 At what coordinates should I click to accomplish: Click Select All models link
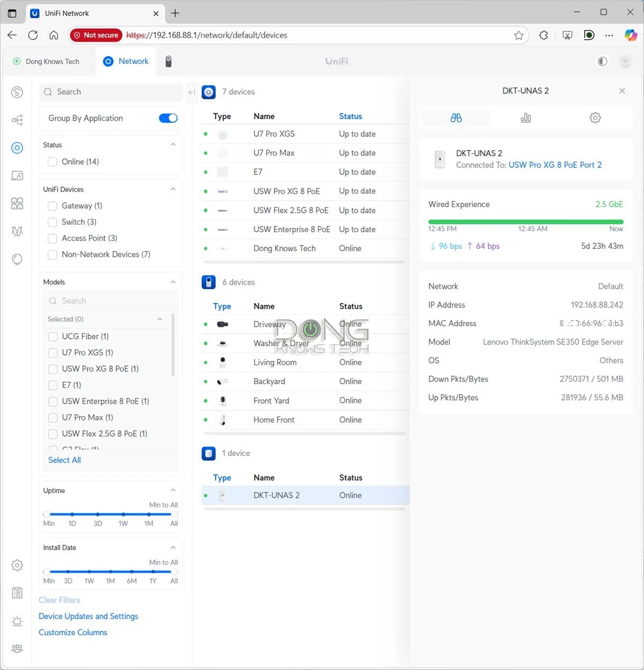(x=64, y=460)
